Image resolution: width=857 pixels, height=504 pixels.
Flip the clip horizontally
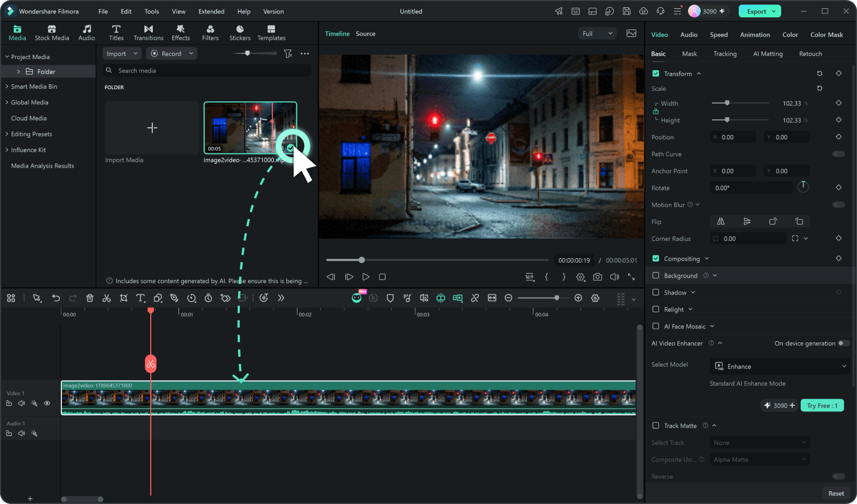point(721,221)
